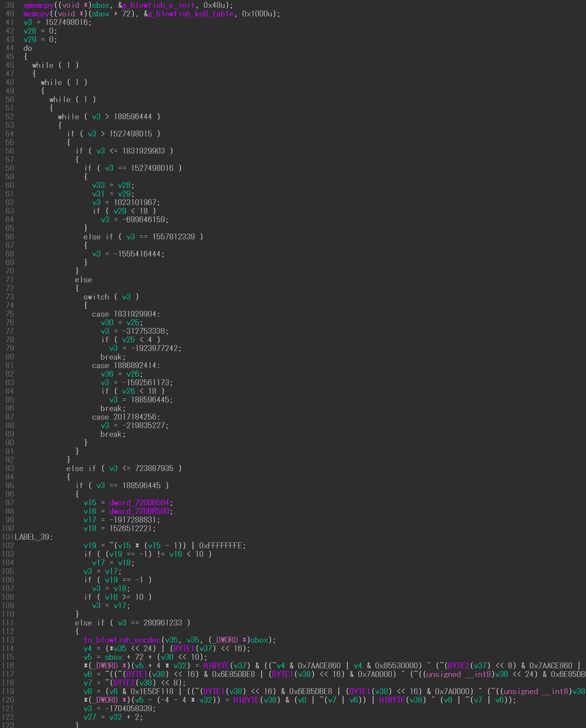Click the constant -1592561173
The width and height of the screenshot is (586, 728).
click(145, 383)
